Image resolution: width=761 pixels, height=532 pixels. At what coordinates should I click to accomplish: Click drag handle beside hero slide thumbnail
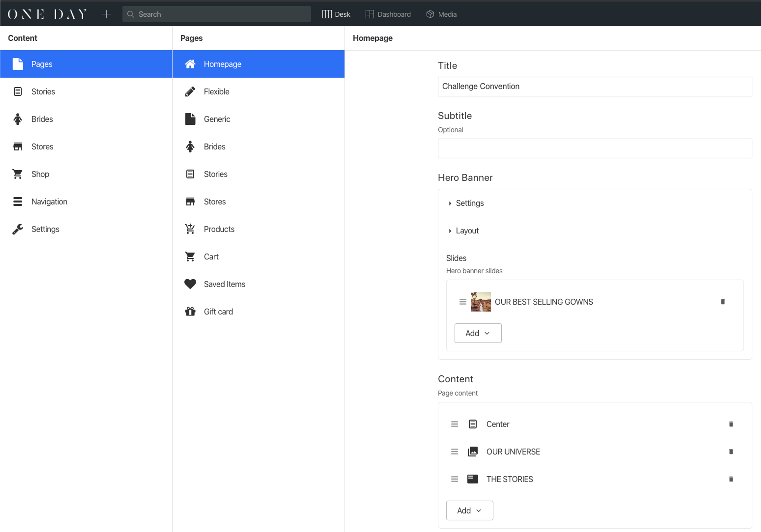pyautogui.click(x=463, y=302)
